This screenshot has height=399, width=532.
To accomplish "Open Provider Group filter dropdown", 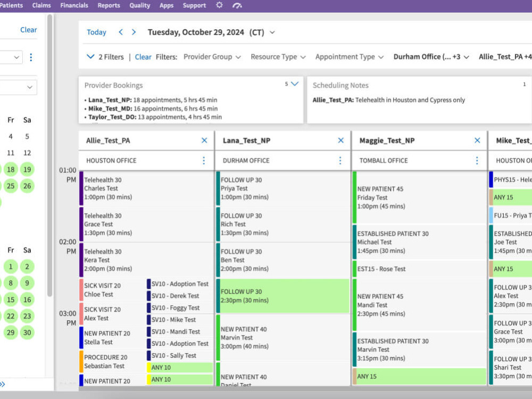I will click(212, 57).
